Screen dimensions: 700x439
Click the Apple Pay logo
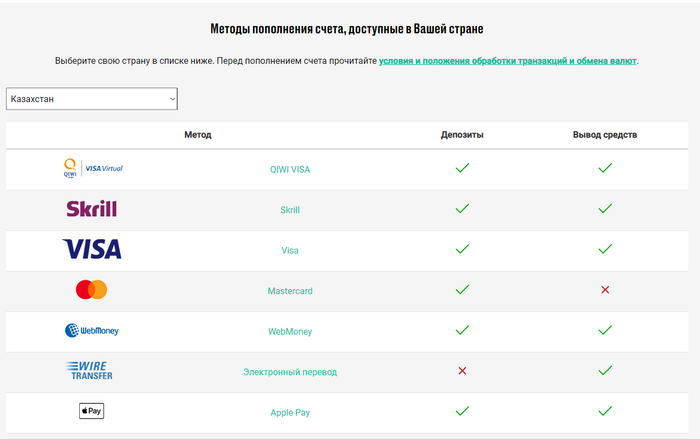click(92, 411)
